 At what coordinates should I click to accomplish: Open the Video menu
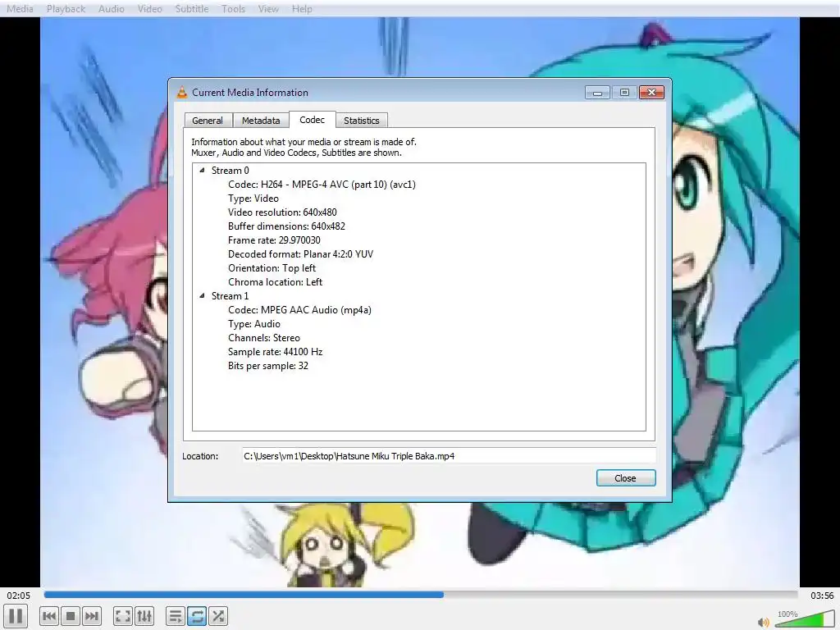coord(149,8)
